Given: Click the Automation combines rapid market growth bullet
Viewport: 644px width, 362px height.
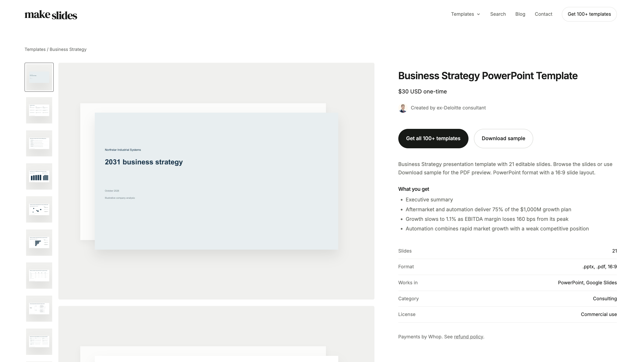Looking at the screenshot, I should pyautogui.click(x=497, y=229).
